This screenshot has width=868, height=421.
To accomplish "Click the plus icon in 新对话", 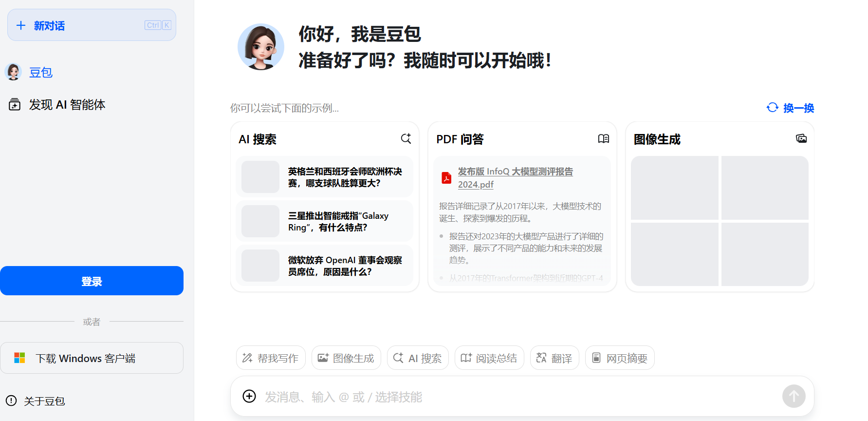I will click(x=21, y=25).
